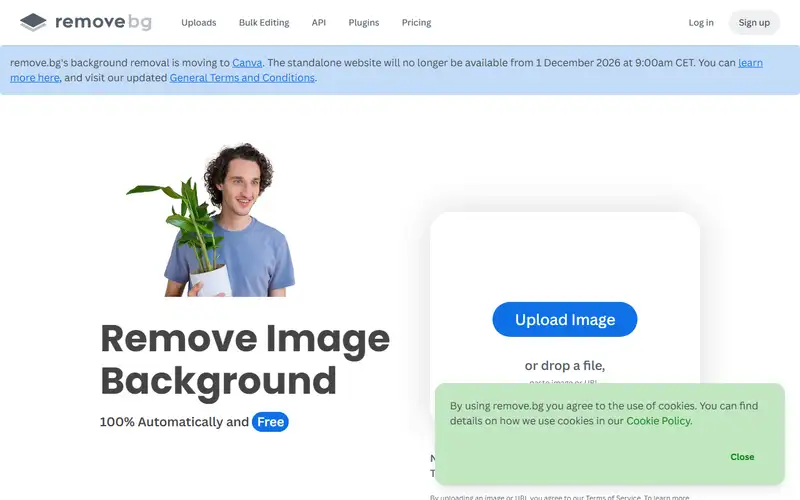Viewport: 800px width, 500px height.
Task: Click the blue Free badge
Action: coord(270,422)
